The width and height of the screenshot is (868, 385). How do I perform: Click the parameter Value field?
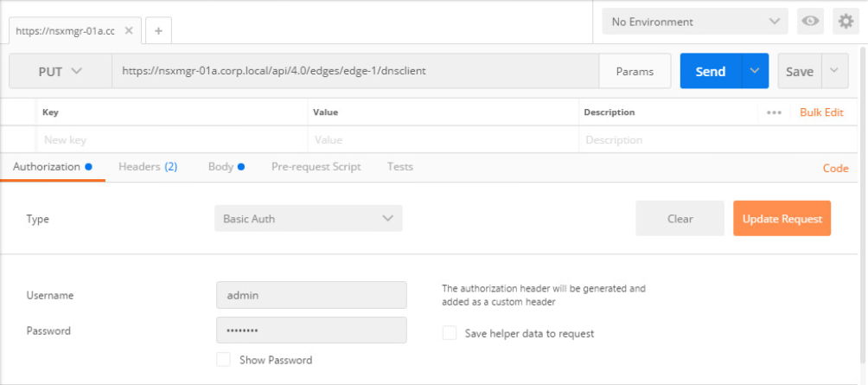[444, 139]
